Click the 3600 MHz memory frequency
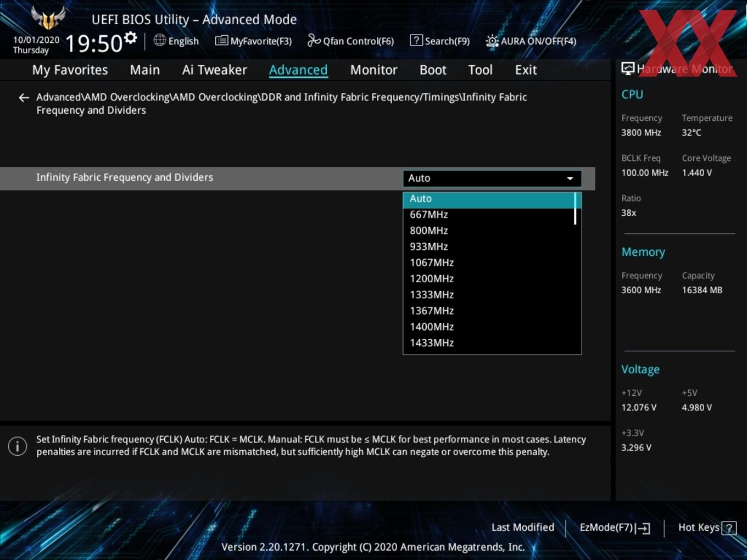The height and width of the screenshot is (560, 747). 641,290
